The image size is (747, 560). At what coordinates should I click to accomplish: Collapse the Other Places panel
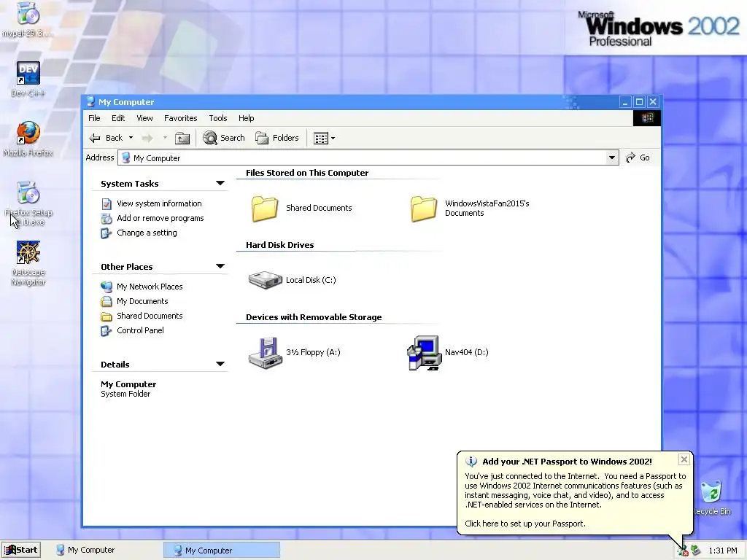(x=220, y=266)
